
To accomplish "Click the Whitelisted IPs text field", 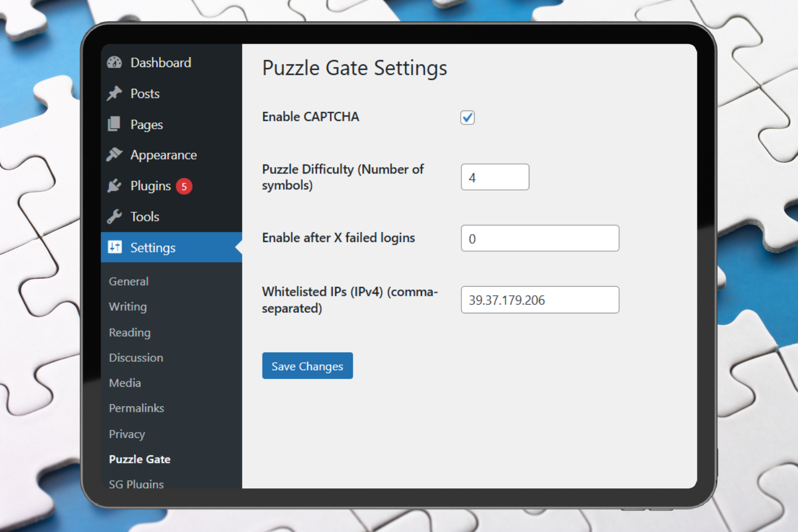I will coord(540,300).
